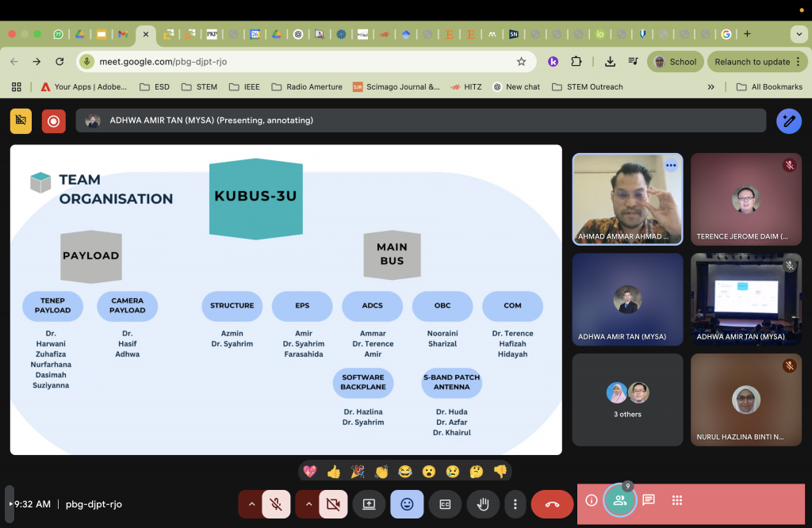
Task: Select Nurul Hazlina participant tile
Action: [x=745, y=400]
